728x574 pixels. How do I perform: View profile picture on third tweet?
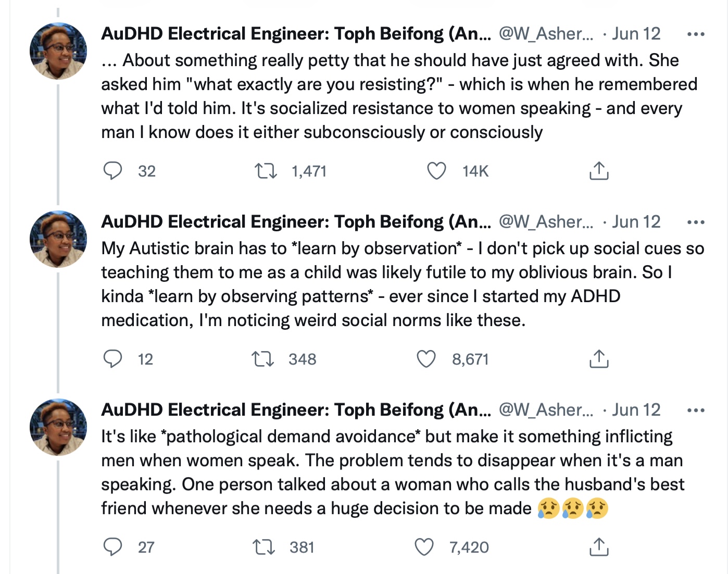coord(58,427)
